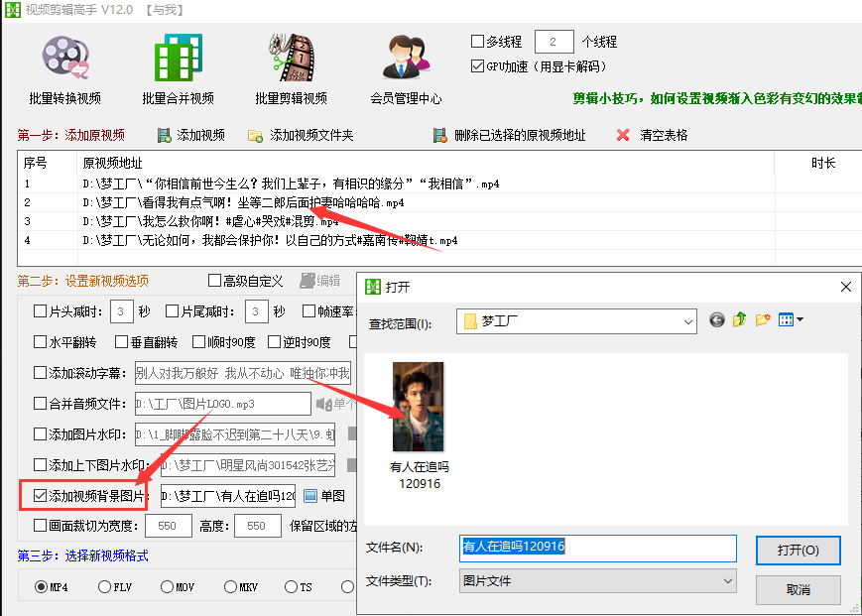Check 添加滚动字幕 checkbox

pyautogui.click(x=40, y=373)
